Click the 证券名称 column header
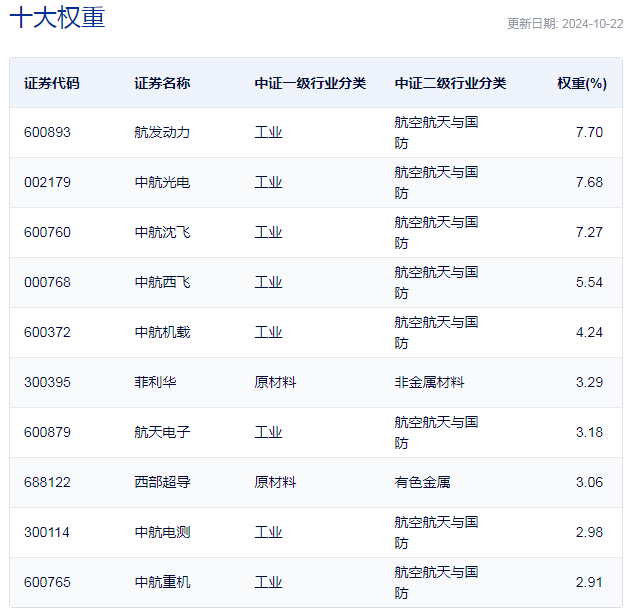Screen dimensions: 628x616 162,83
